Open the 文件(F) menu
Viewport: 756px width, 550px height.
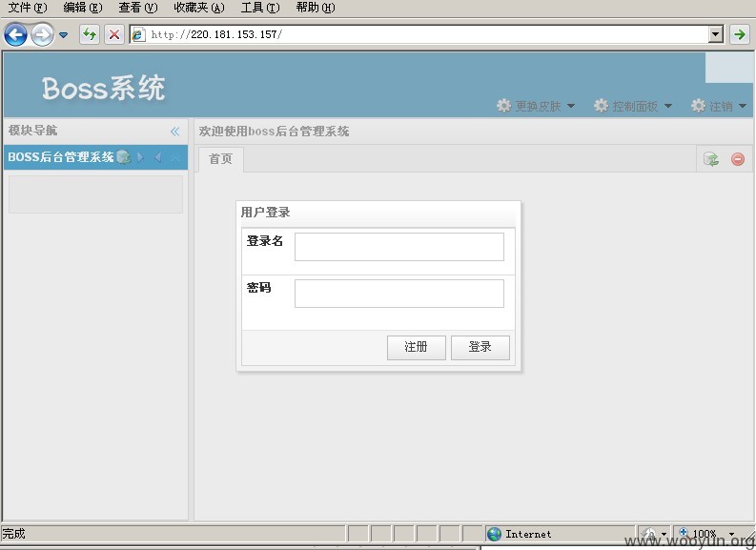[28, 8]
